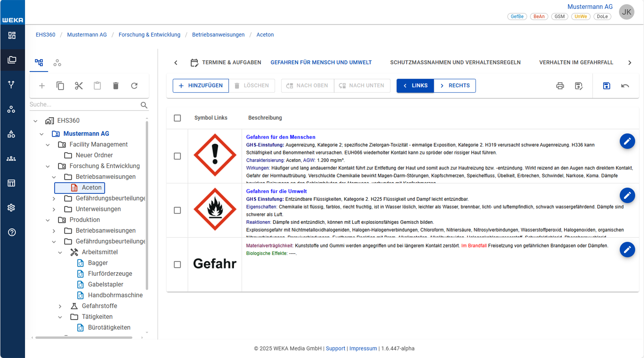644x358 pixels.
Task: Open the table layout icon in sidebar
Action: pyautogui.click(x=12, y=183)
